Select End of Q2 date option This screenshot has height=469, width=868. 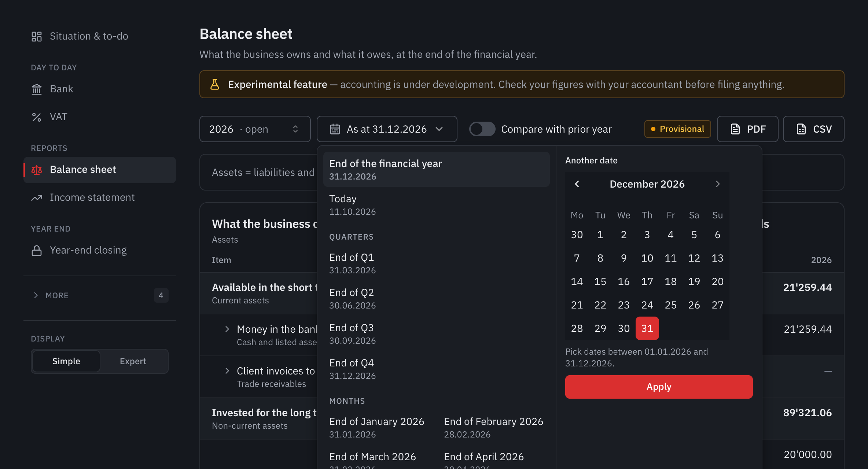[436, 299]
